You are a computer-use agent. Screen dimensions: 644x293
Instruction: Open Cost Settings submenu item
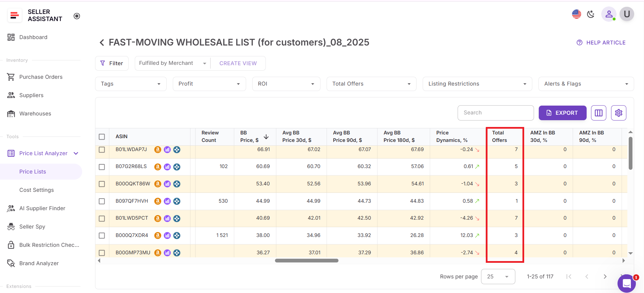pyautogui.click(x=36, y=190)
